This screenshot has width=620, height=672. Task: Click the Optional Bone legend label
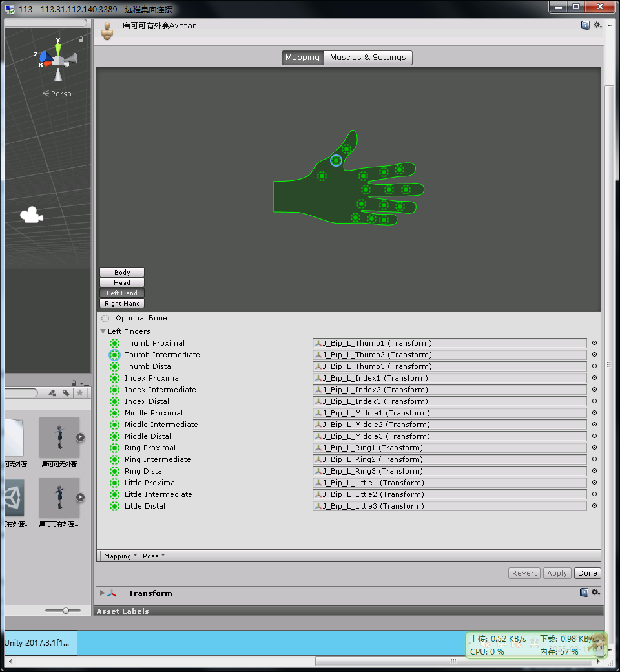tap(141, 318)
